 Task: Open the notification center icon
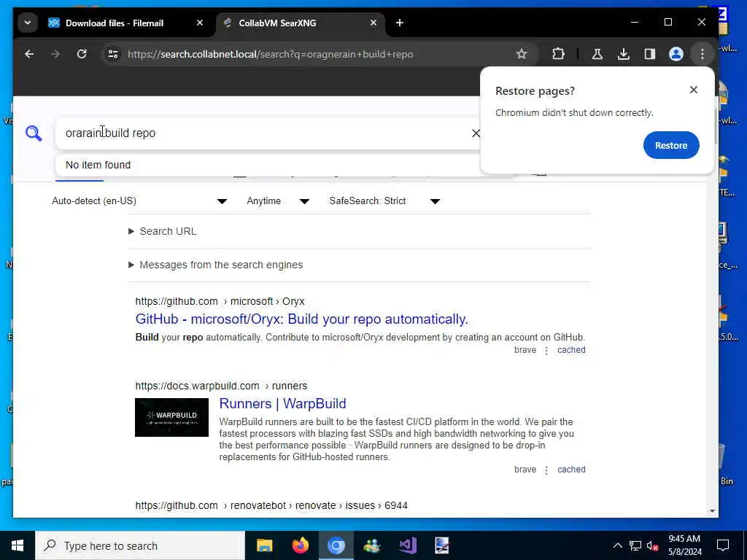click(723, 545)
